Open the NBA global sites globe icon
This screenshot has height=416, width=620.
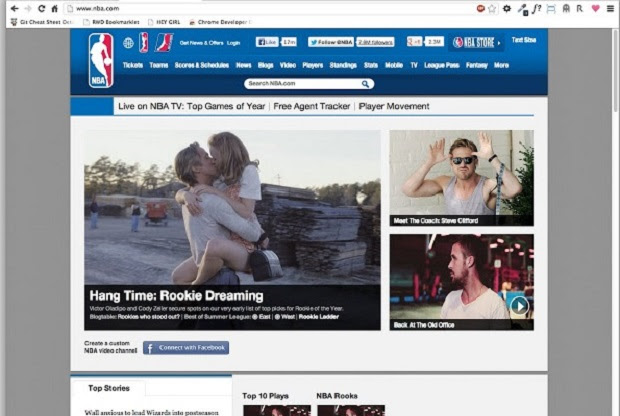click(x=128, y=43)
